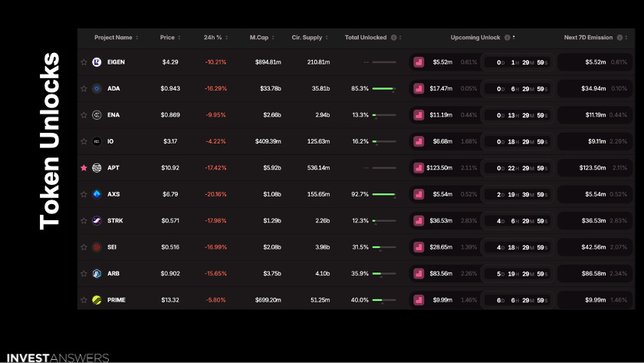Click the IO token logo
Image resolution: width=644 pixels, height=363 pixels.
click(97, 141)
